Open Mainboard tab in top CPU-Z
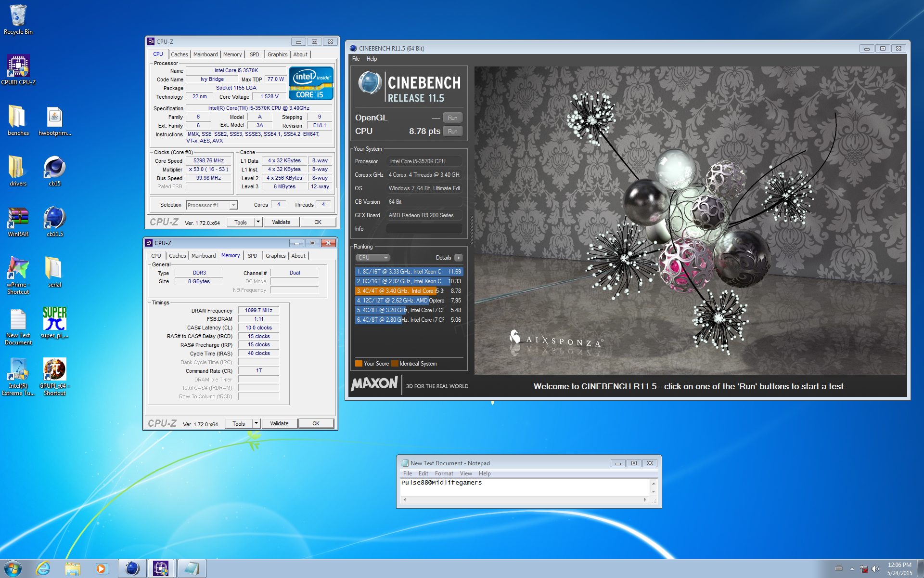The image size is (924, 578). (x=205, y=54)
